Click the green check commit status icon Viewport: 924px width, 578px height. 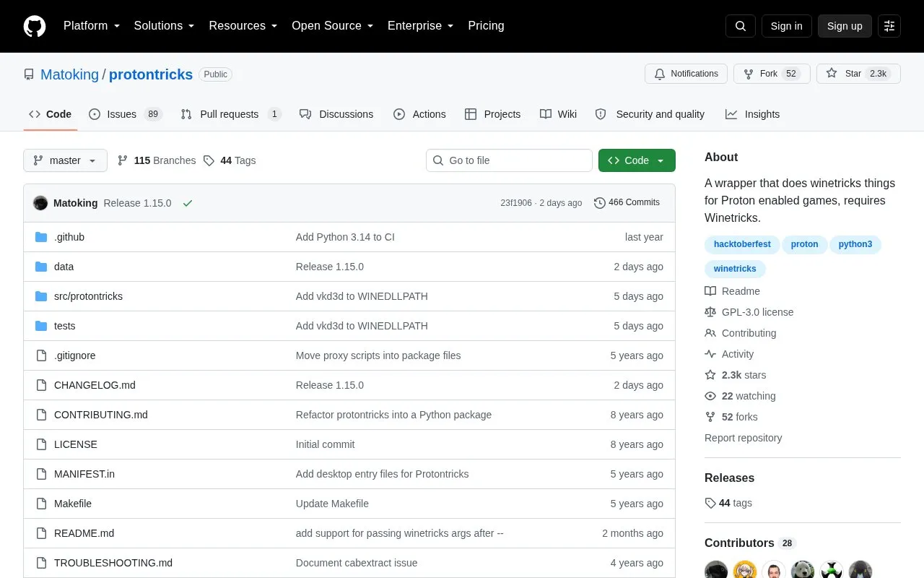[188, 203]
